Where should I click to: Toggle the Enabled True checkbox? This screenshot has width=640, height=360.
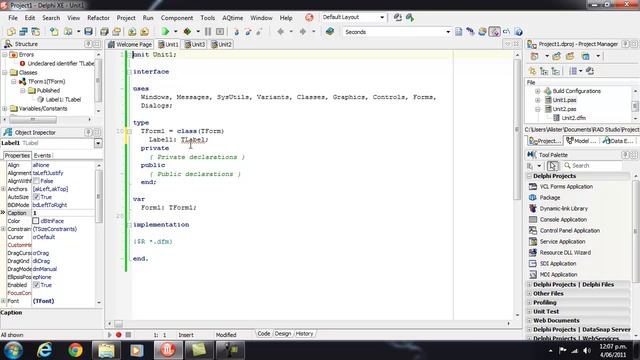pos(36,285)
